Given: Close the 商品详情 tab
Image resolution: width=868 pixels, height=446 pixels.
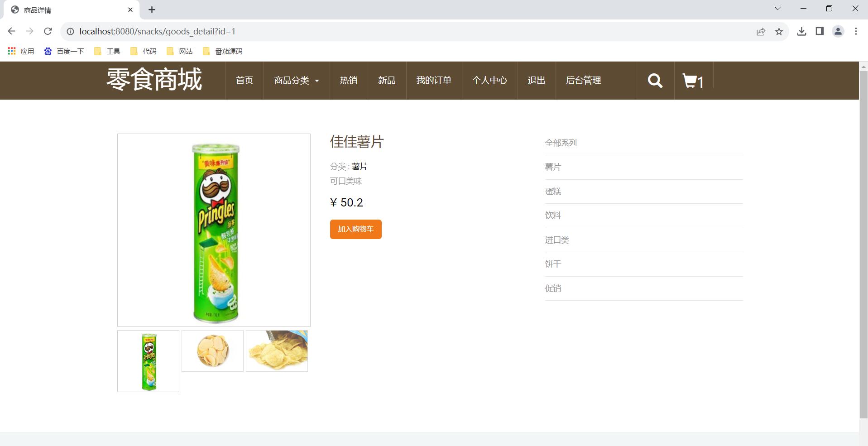Looking at the screenshot, I should coord(130,10).
